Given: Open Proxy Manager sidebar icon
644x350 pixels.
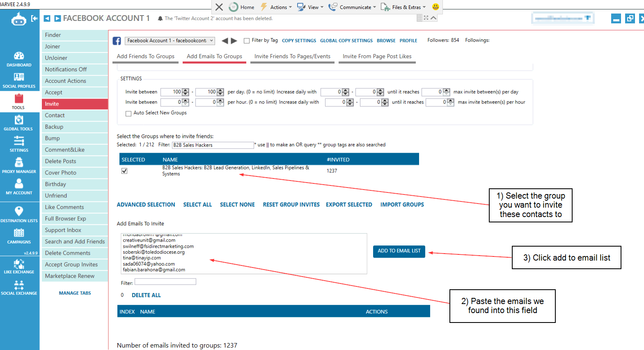Looking at the screenshot, I should point(19,166).
